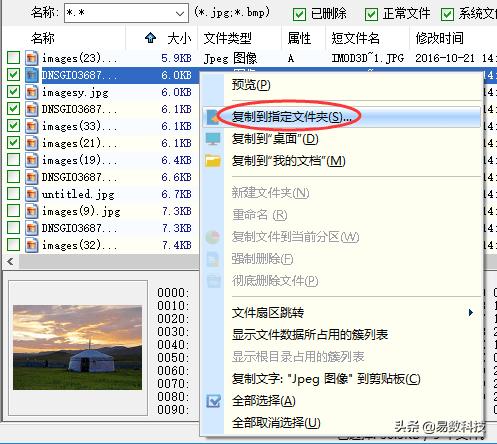Open the 名称 filter dropdown arrow
The height and width of the screenshot is (444, 497).
pyautogui.click(x=180, y=14)
